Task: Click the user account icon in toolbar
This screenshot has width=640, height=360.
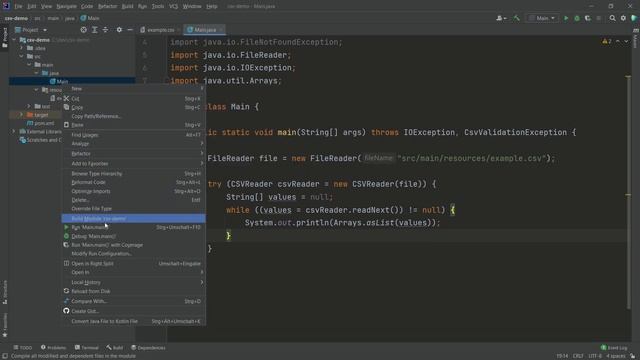Action: (x=501, y=18)
